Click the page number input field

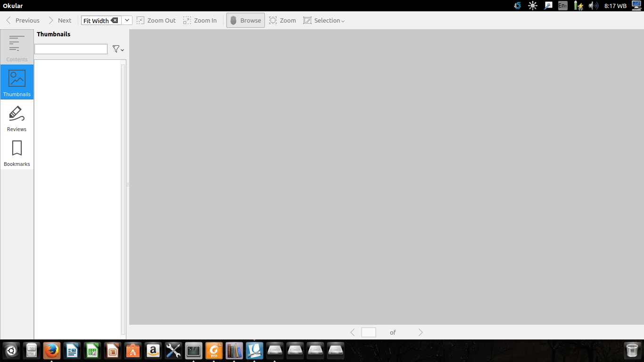tap(369, 332)
